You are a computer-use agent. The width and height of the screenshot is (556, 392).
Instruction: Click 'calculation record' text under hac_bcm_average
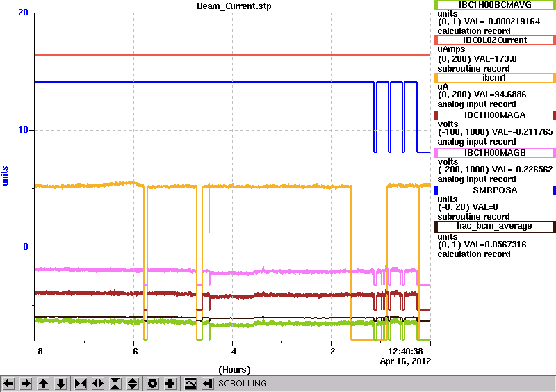474,254
